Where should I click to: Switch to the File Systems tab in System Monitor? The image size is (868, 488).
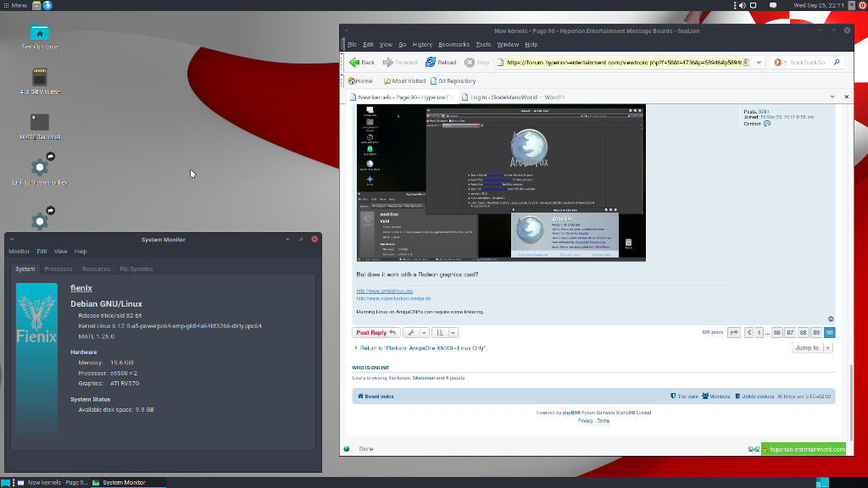click(136, 269)
